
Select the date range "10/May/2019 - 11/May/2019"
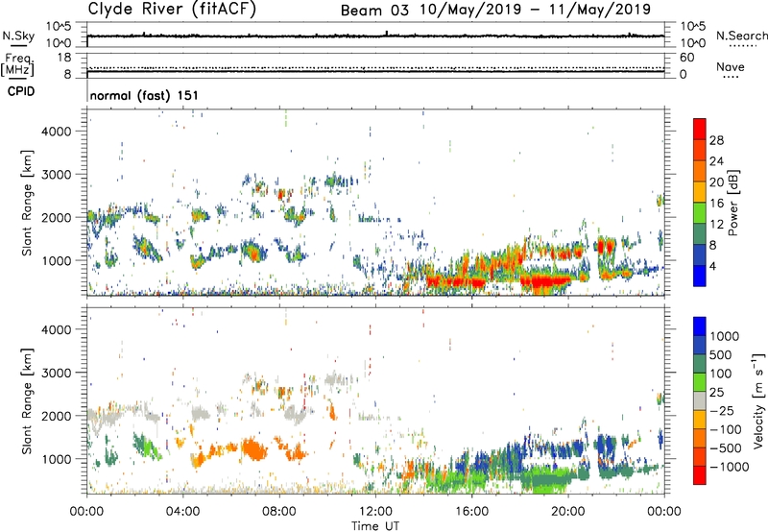coord(535,10)
